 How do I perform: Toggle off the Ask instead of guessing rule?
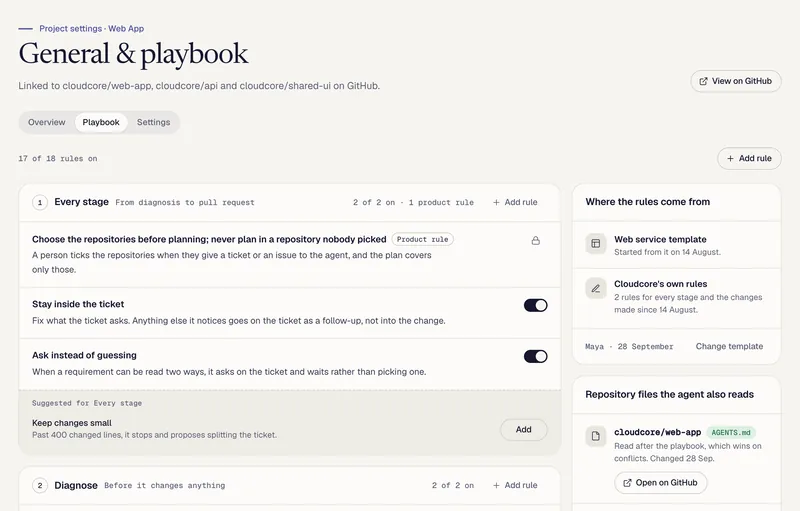click(x=535, y=356)
